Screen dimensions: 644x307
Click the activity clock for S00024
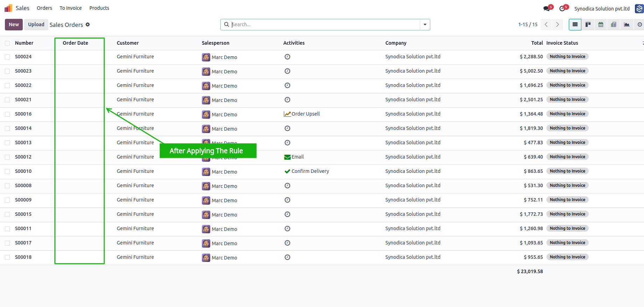tap(287, 57)
